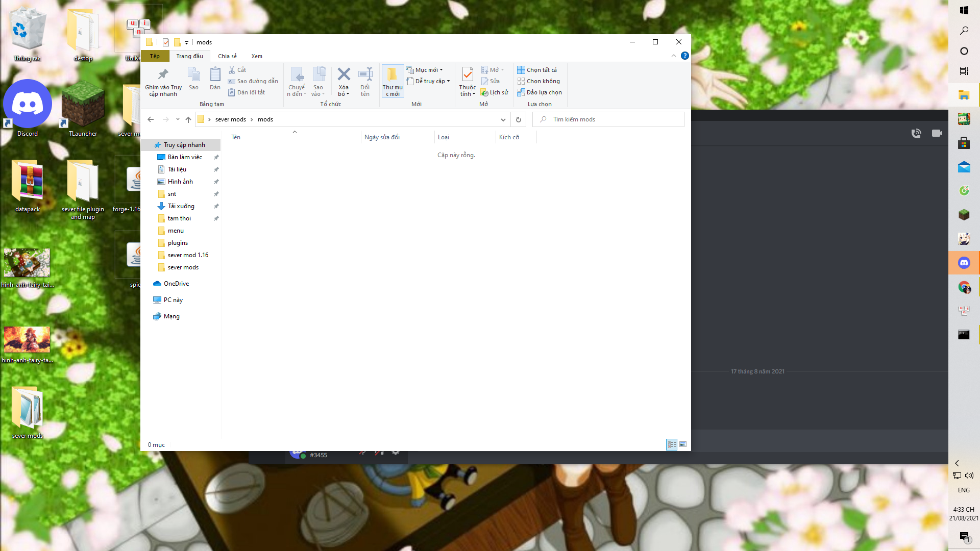This screenshot has width=980, height=551.
Task: Open the Xem (View) ribbon tab
Action: pos(257,56)
